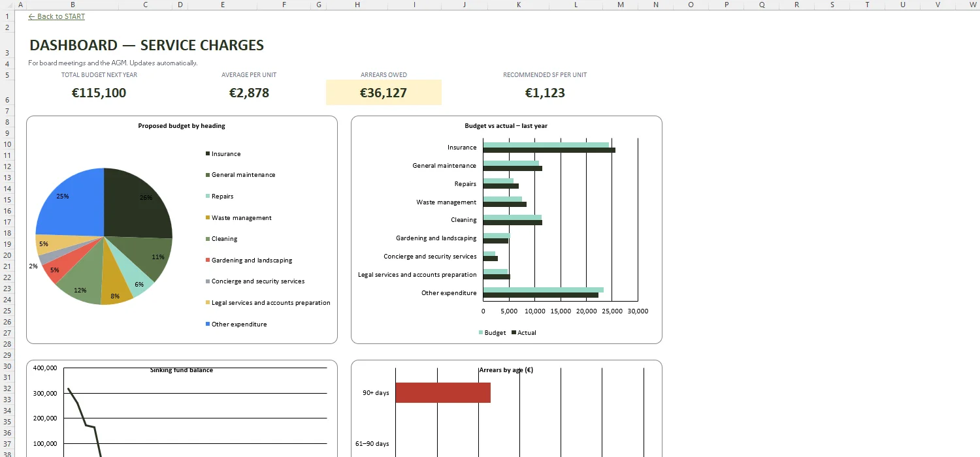
Task: Click the Arrears by age (€) chart title
Action: click(x=506, y=370)
